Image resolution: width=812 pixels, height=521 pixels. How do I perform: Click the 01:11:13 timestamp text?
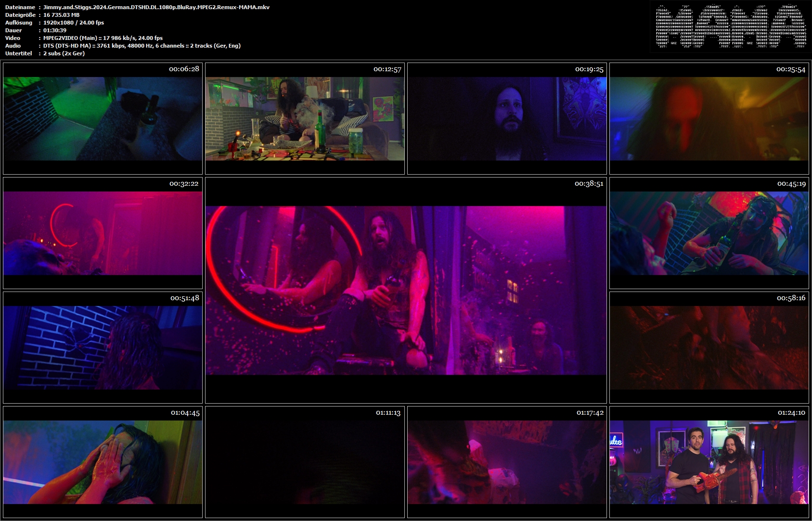click(388, 413)
